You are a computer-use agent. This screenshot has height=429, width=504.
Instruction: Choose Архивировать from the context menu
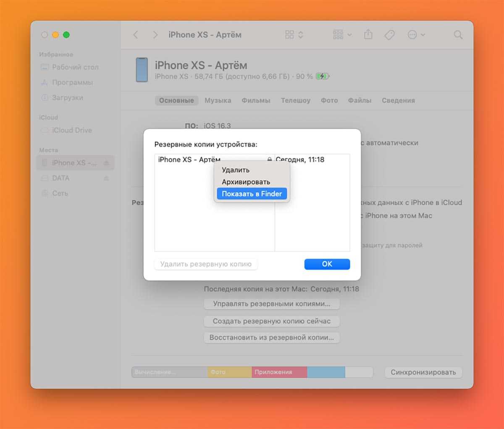click(246, 182)
